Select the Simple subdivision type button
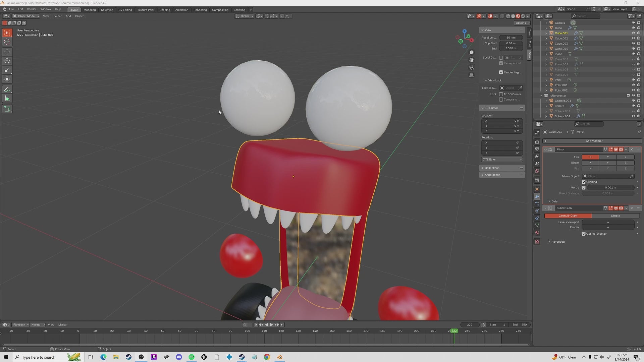Image resolution: width=644 pixels, height=362 pixels. pos(615,216)
